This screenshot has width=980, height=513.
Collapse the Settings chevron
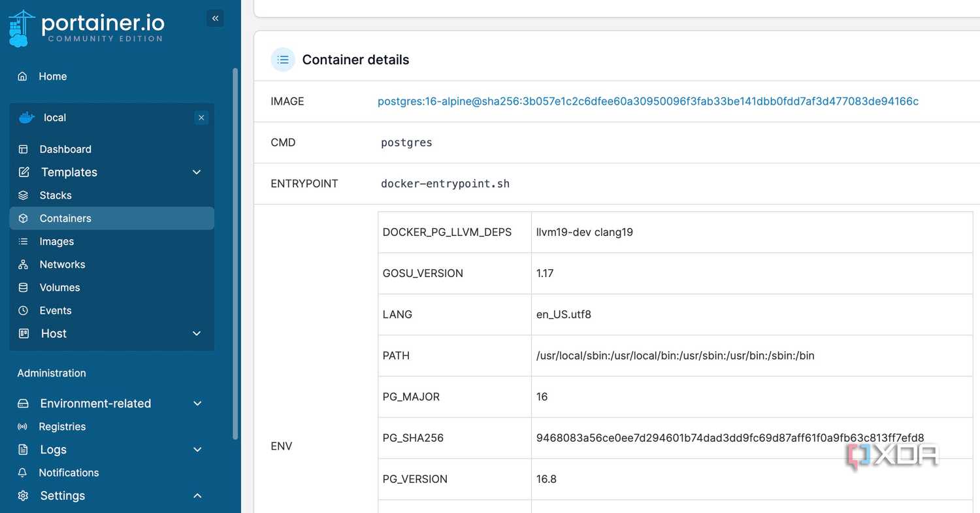tap(197, 495)
